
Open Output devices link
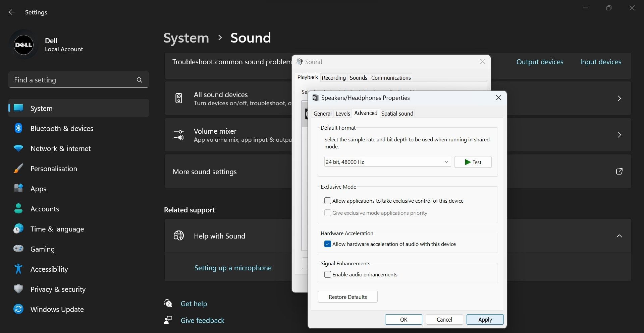(x=540, y=62)
